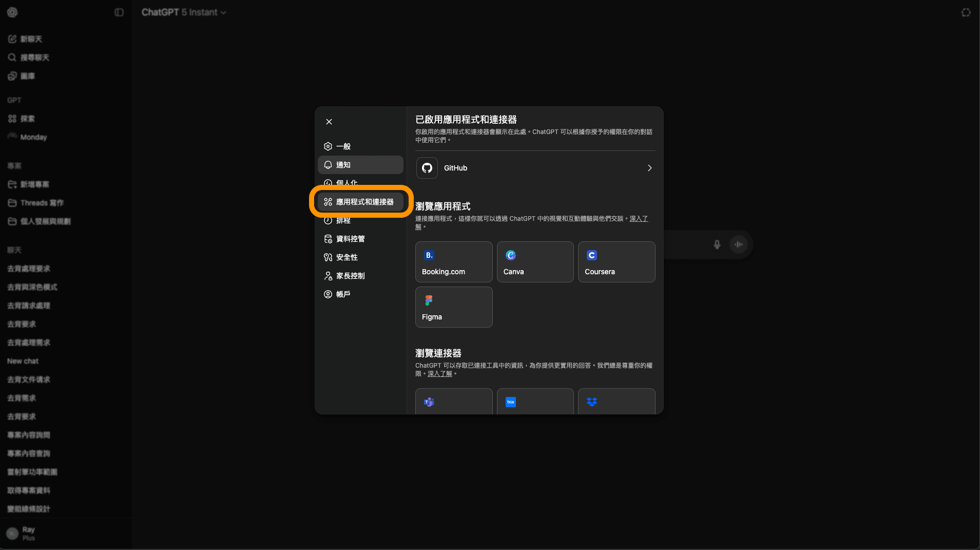Click the ChatGPT logo at top left
The width and height of the screenshot is (980, 550).
pos(12,12)
